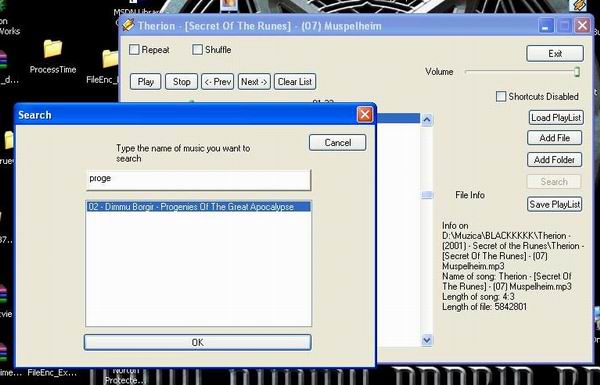Click the search text field containing 'proge'
This screenshot has height=385, width=600.
point(198,180)
